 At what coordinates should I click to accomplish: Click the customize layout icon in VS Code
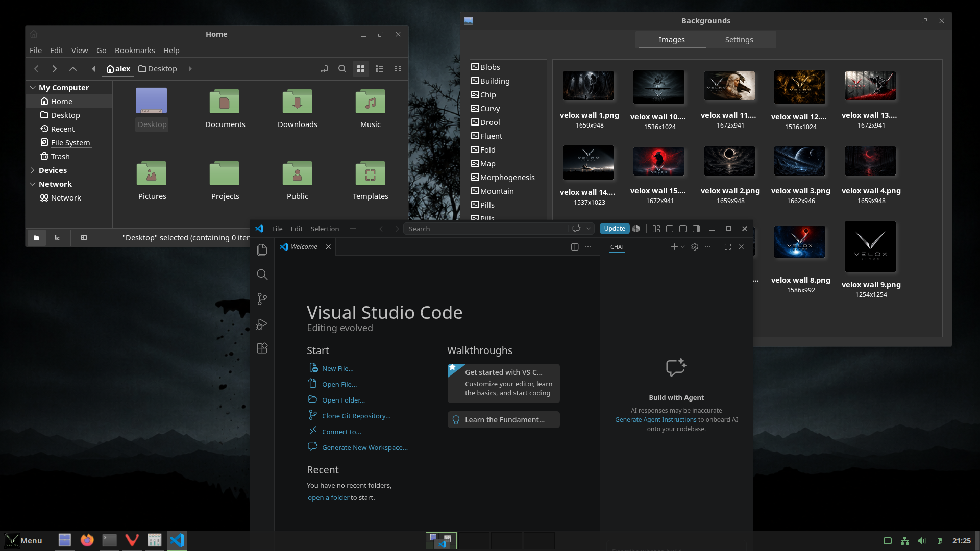point(656,229)
